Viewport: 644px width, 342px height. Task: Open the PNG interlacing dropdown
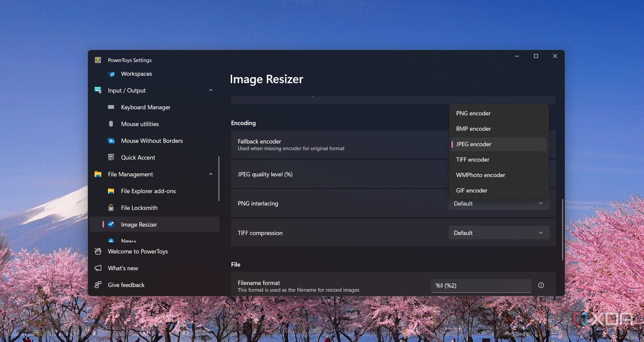click(x=499, y=204)
